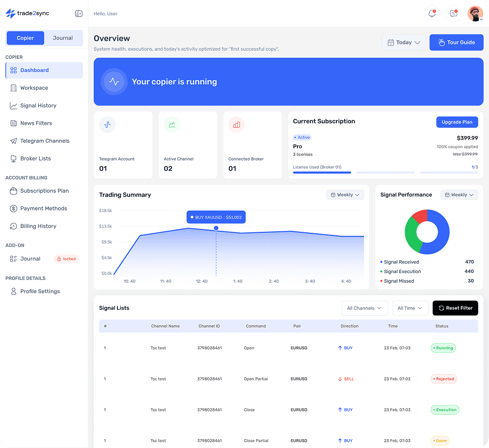Viewport: 489px width, 448px height.
Task: Click the Workspace building icon
Action: pos(13,88)
